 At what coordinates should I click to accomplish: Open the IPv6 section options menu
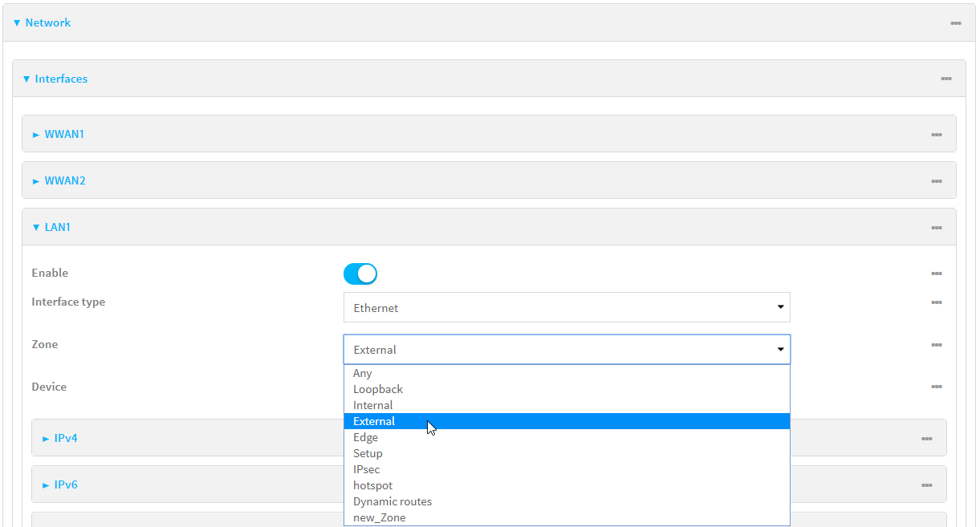[x=927, y=484]
